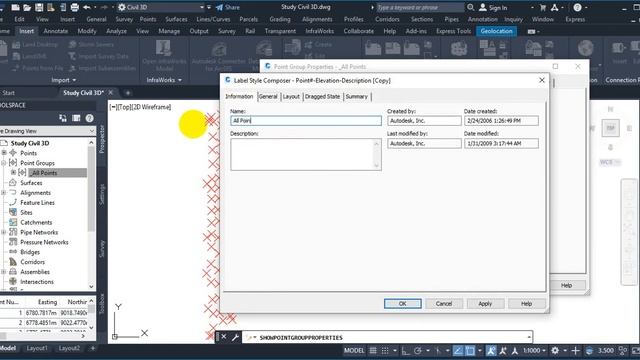This screenshot has width=640, height=360.
Task: Open the Surfaces menu
Action: [176, 19]
